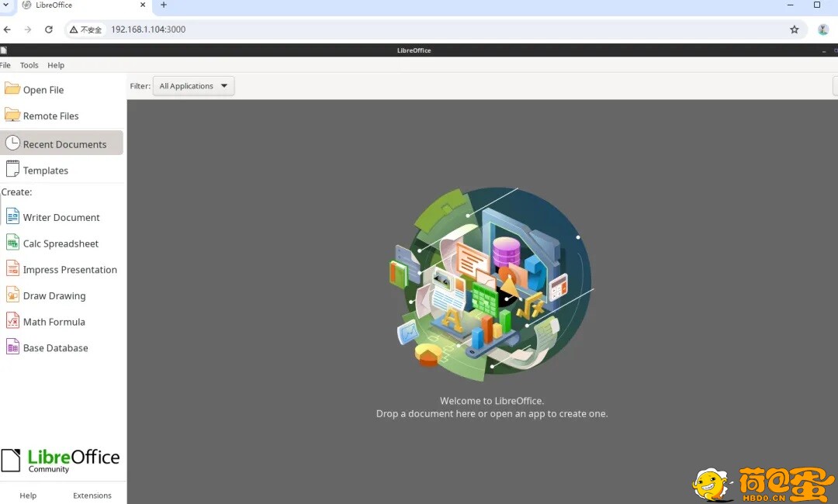
Task: Open Extensions from the sidebar bottom
Action: 92,495
